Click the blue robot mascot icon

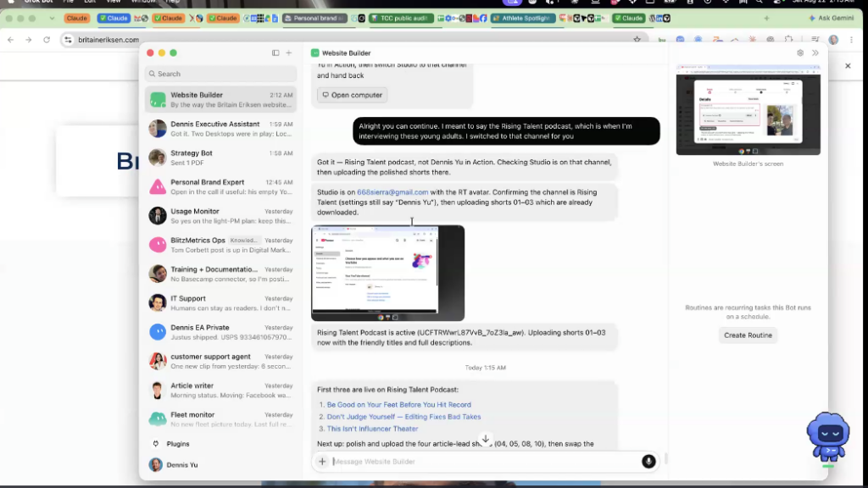coord(828,436)
